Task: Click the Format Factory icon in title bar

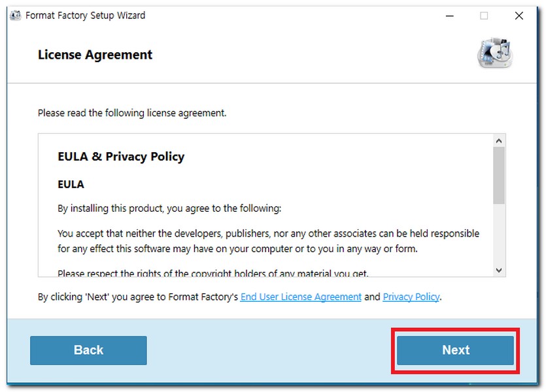Action: [16, 16]
